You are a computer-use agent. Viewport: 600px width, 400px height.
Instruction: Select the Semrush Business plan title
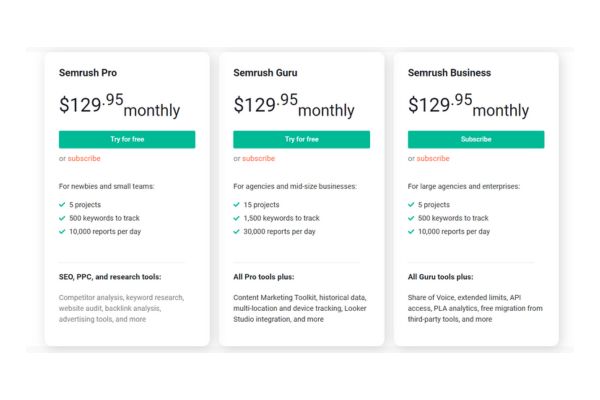click(449, 73)
